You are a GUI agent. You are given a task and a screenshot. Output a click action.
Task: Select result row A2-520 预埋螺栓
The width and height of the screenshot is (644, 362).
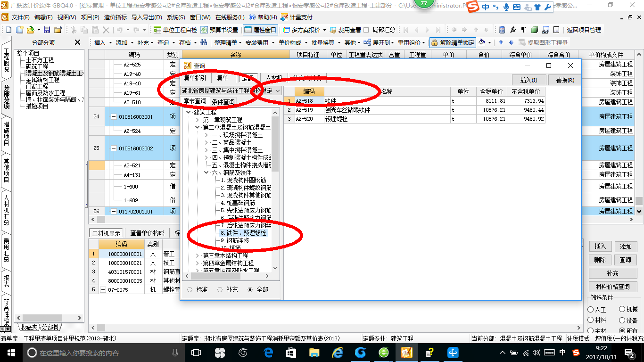tap(414, 119)
